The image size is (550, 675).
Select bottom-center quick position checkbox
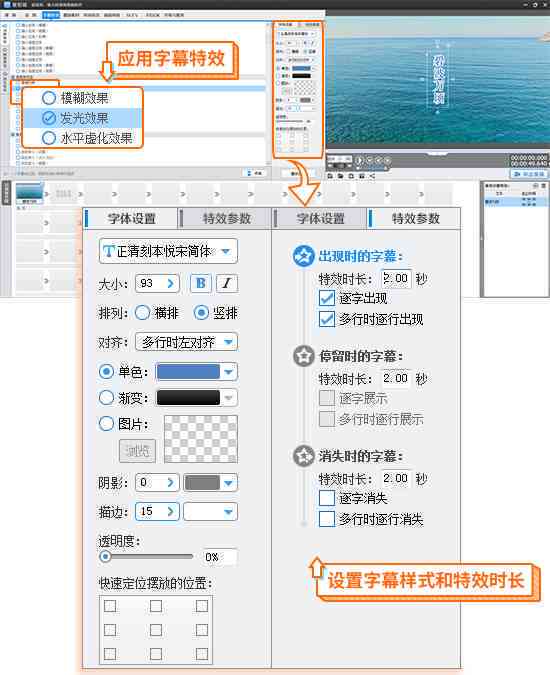click(x=156, y=654)
